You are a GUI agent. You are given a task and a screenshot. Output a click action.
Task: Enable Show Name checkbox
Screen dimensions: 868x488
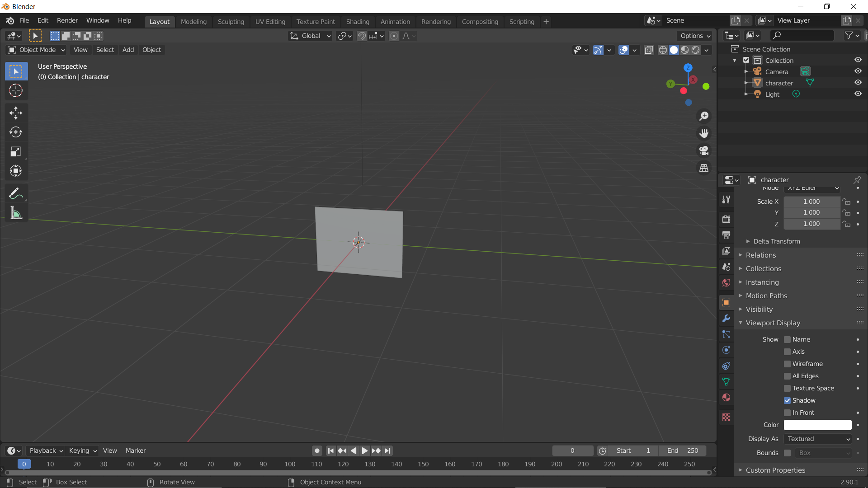coord(787,339)
